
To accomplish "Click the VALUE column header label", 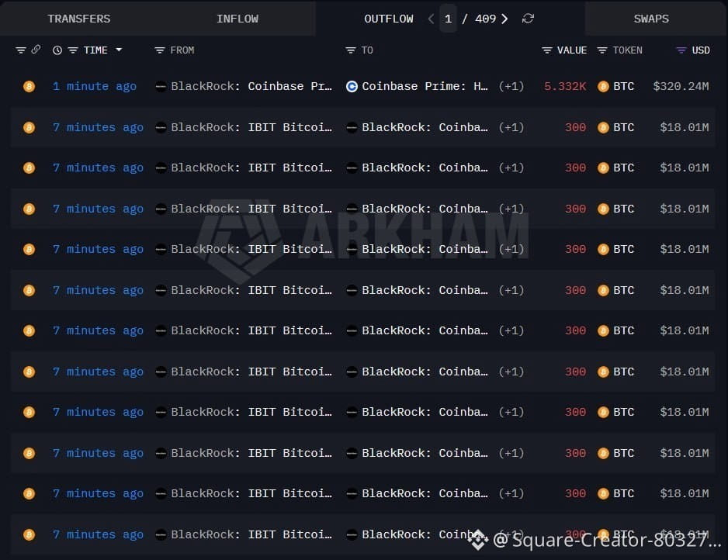I will click(x=572, y=50).
